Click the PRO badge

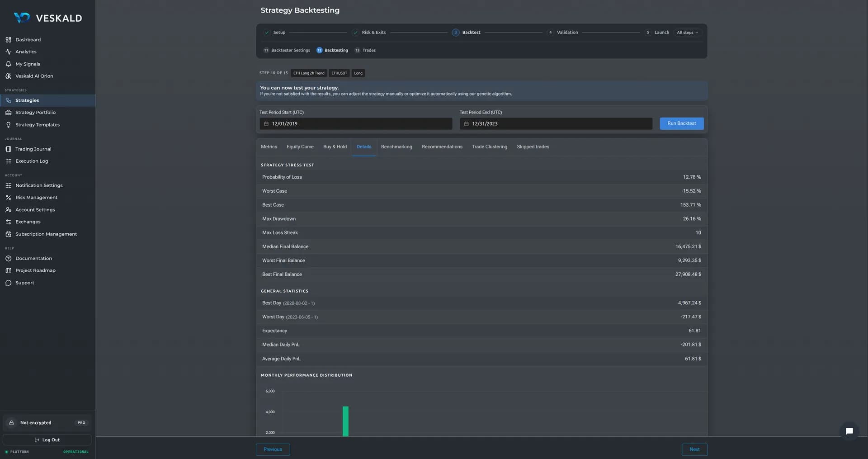tap(81, 423)
